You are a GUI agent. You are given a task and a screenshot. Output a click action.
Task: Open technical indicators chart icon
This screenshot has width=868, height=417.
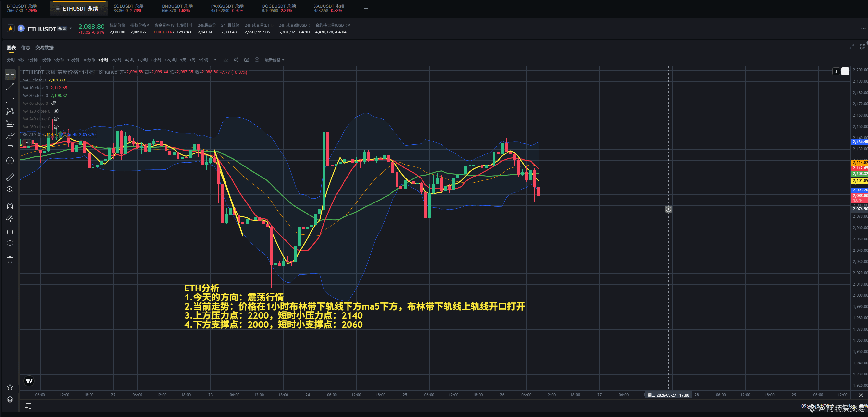(226, 60)
